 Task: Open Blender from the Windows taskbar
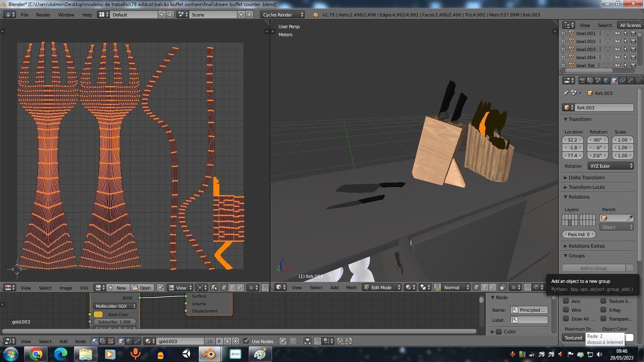209,354
